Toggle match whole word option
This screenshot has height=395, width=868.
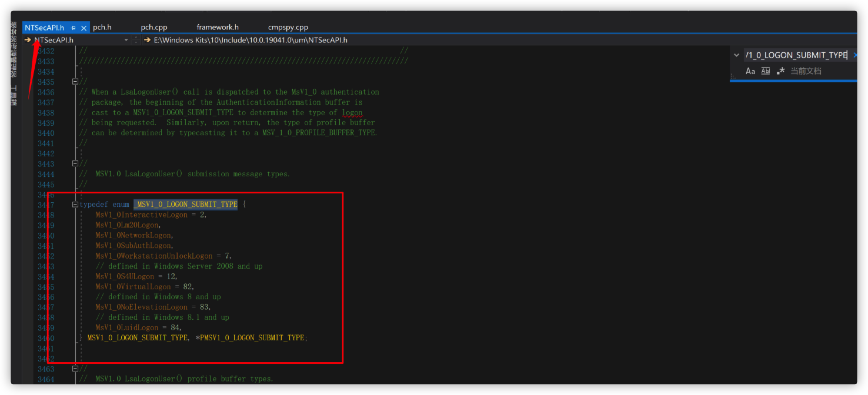(x=766, y=71)
